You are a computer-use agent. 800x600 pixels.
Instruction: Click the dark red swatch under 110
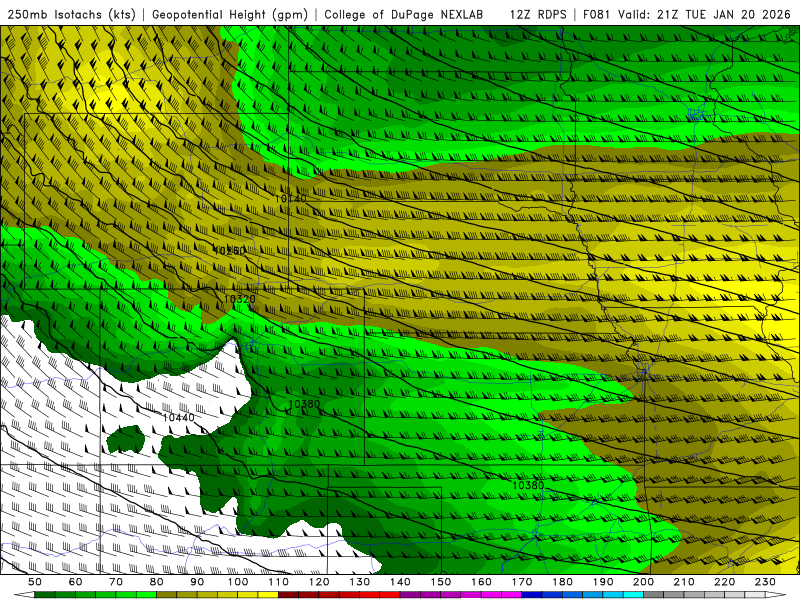[x=288, y=595]
